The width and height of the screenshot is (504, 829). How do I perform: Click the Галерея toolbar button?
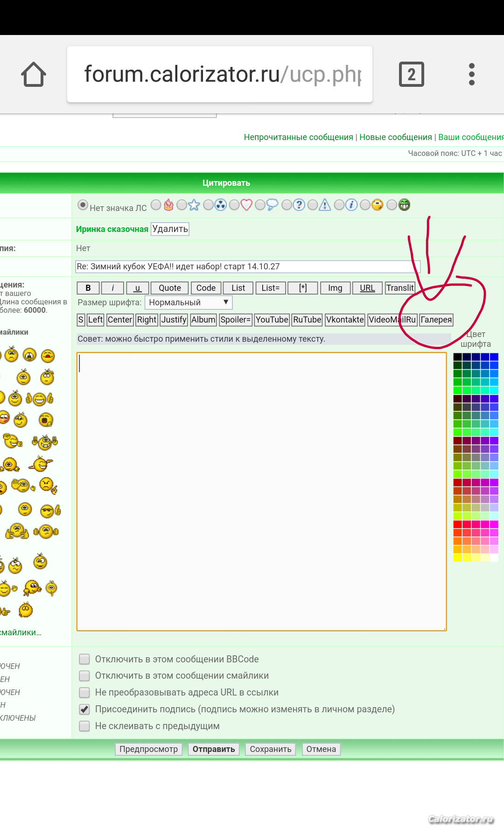click(436, 320)
